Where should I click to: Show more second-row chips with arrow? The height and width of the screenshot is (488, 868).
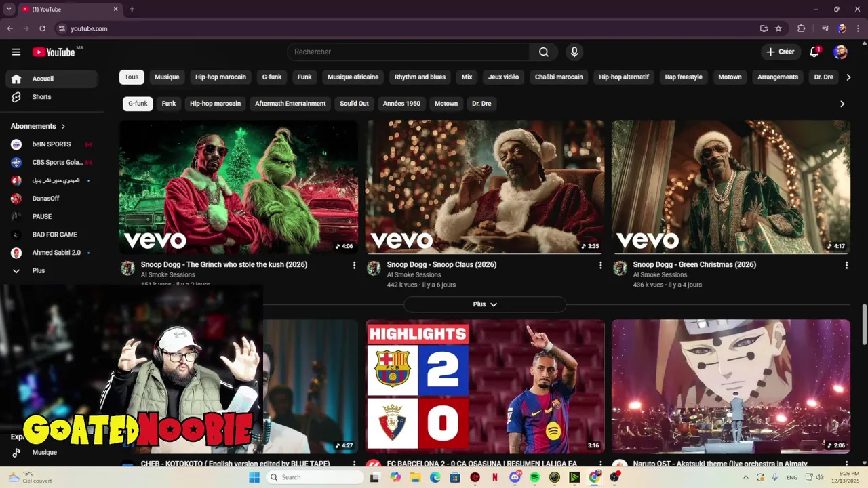click(x=842, y=104)
